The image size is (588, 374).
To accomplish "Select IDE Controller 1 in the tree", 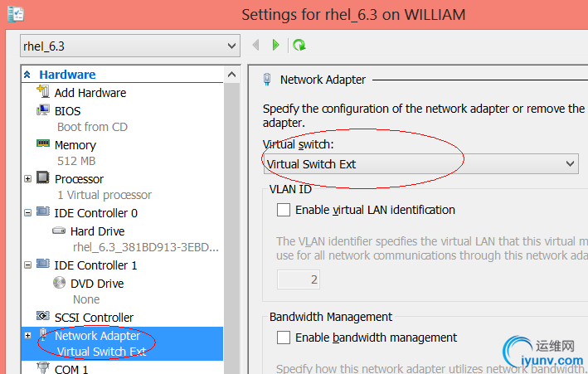I will 95,265.
